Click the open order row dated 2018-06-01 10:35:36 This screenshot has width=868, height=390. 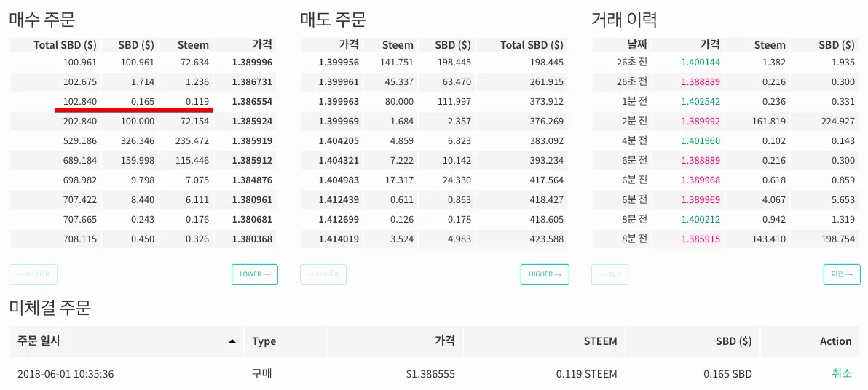[x=66, y=374]
